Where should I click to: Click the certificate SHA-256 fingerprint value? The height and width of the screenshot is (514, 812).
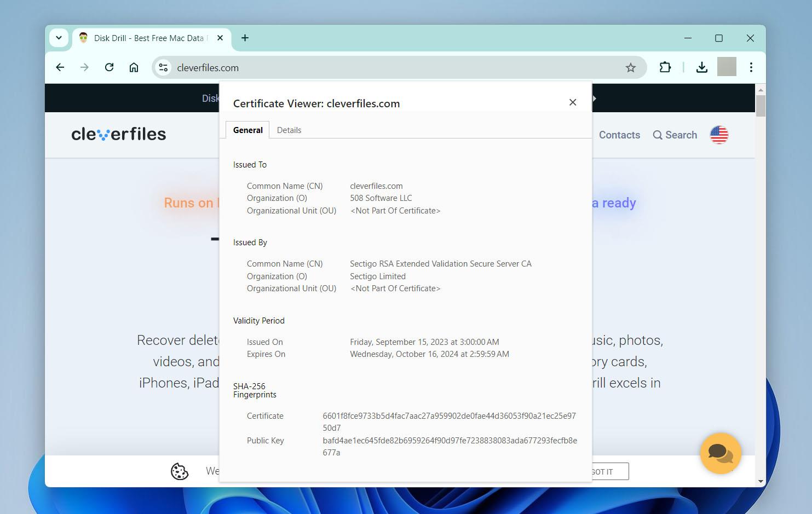click(449, 422)
